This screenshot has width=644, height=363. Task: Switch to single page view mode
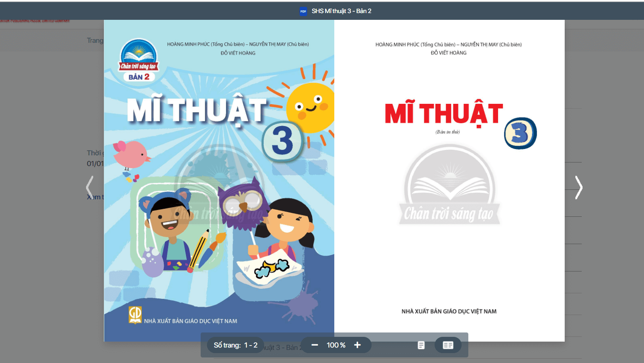pyautogui.click(x=421, y=345)
